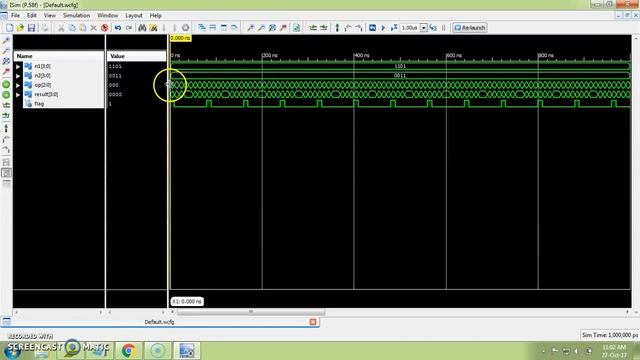Click the yellow Find-in-files binoculars icon
This screenshot has height=360, width=640.
coord(153,28)
